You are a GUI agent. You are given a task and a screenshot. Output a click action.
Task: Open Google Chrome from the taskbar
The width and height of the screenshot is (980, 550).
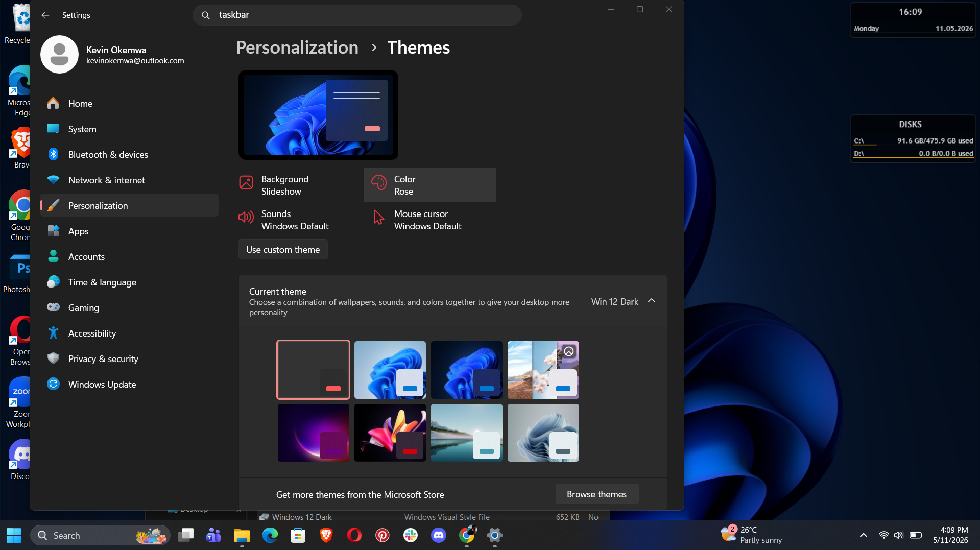tap(467, 535)
